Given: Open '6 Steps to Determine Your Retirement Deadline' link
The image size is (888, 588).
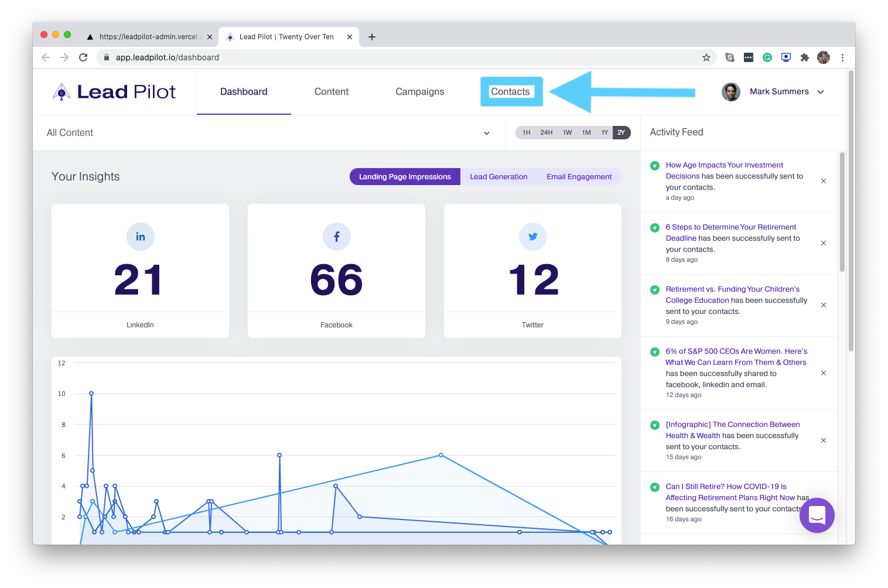Looking at the screenshot, I should click(730, 227).
